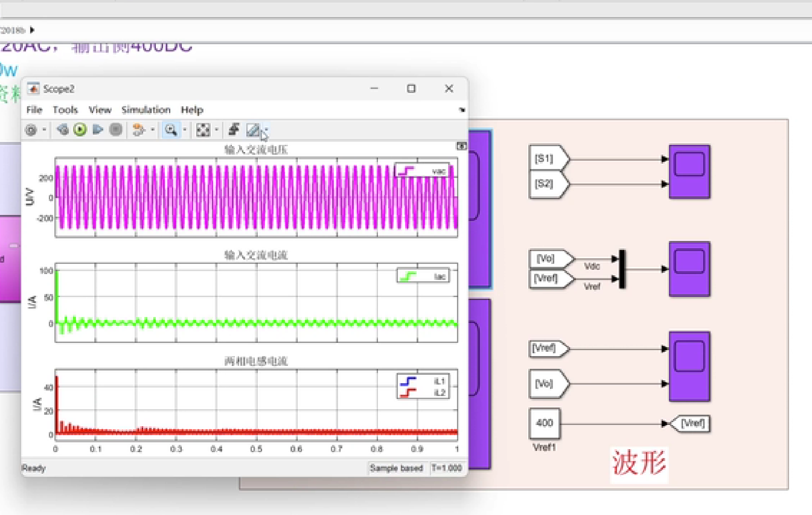812x515 pixels.
Task: Click the Scope2 window icon
Action: [33, 88]
